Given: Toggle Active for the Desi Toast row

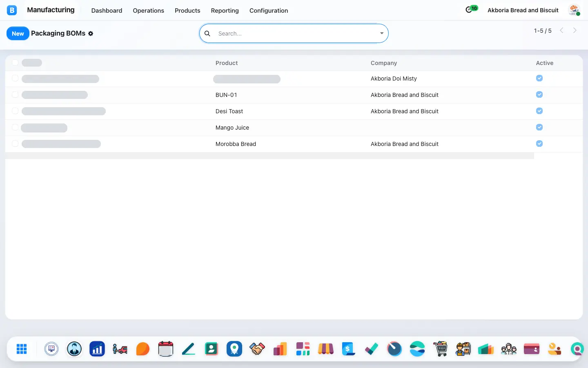Looking at the screenshot, I should coord(539,111).
